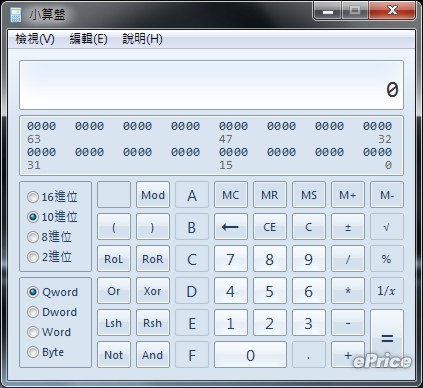Click the number 8 key

pyautogui.click(x=270, y=259)
